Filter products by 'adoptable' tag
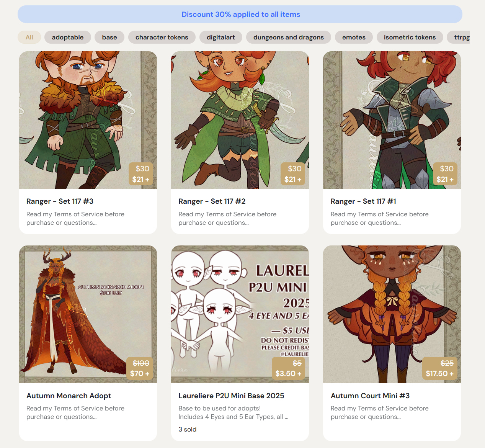Viewport: 485px width, 448px height. (x=68, y=37)
